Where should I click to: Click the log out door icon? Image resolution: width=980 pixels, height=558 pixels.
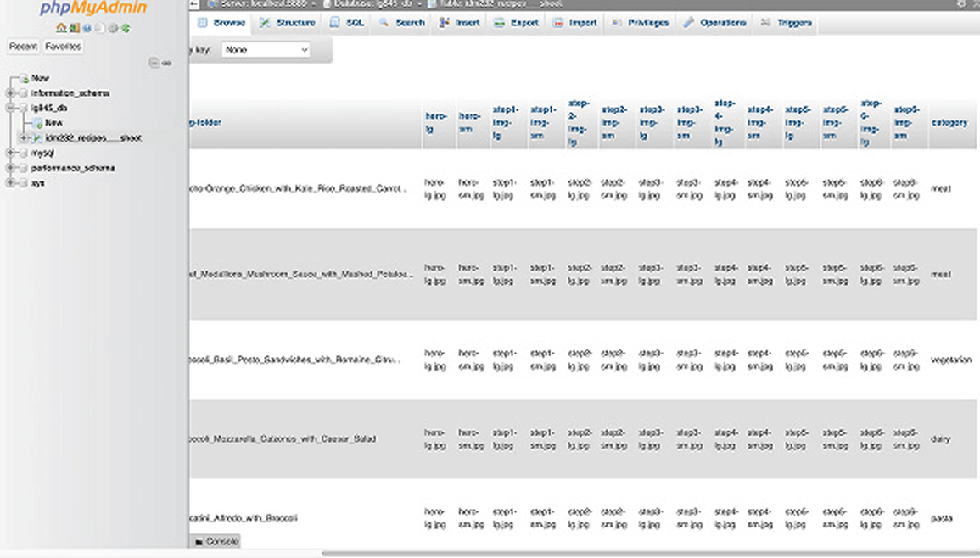(x=75, y=28)
